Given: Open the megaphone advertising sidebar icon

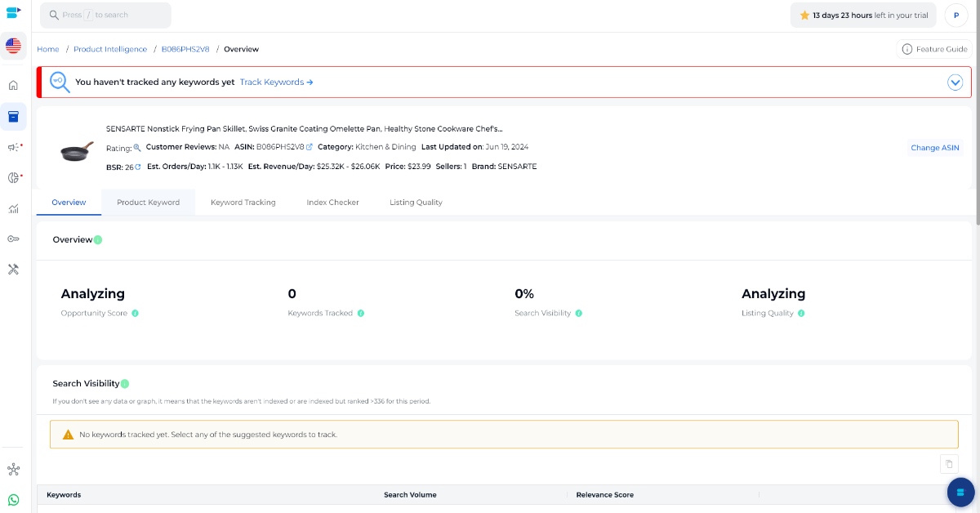Looking at the screenshot, I should click(13, 147).
